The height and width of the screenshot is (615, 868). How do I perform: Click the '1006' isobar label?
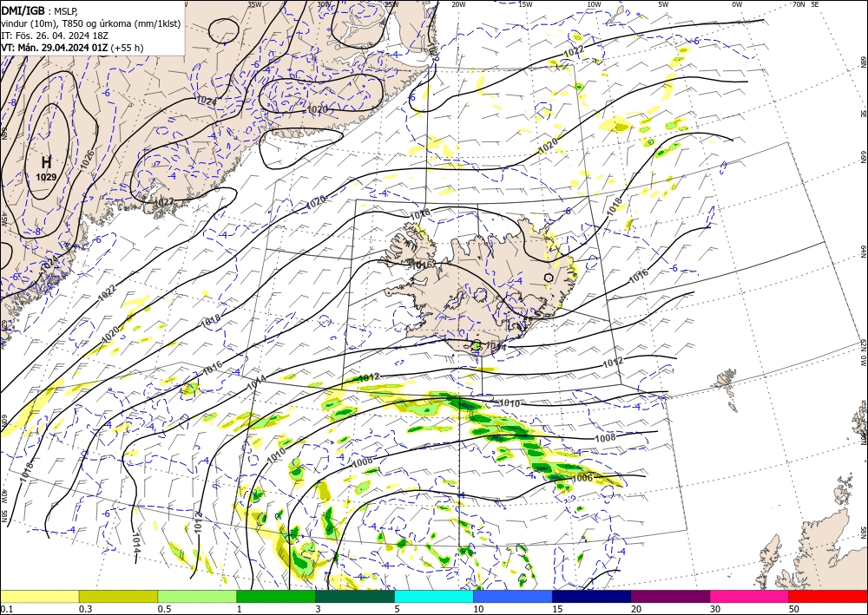[x=582, y=478]
